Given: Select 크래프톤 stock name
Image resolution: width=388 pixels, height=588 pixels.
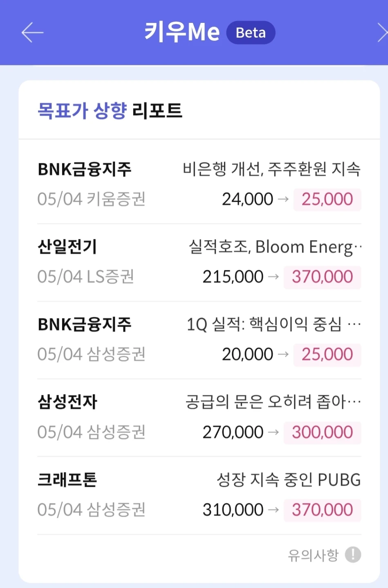Looking at the screenshot, I should tap(67, 479).
